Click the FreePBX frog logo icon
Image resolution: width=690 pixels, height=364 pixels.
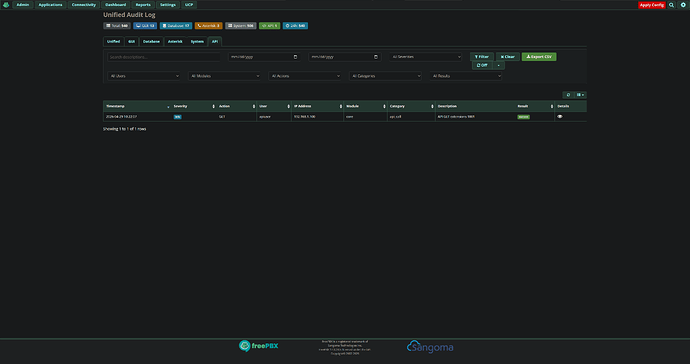6,5
